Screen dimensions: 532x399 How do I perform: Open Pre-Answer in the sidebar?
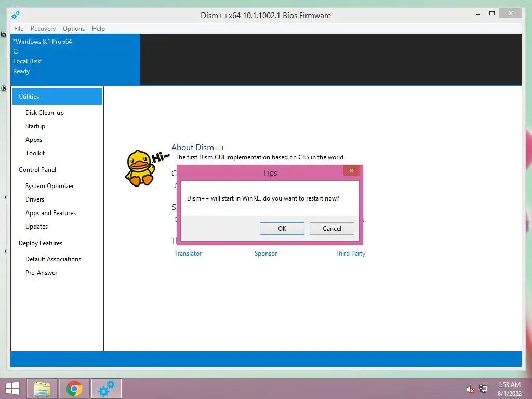click(x=42, y=273)
